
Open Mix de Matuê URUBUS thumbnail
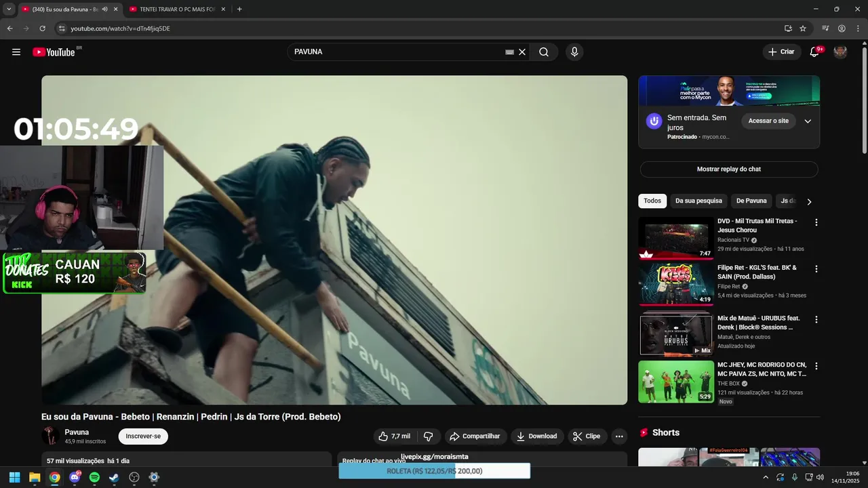click(676, 333)
